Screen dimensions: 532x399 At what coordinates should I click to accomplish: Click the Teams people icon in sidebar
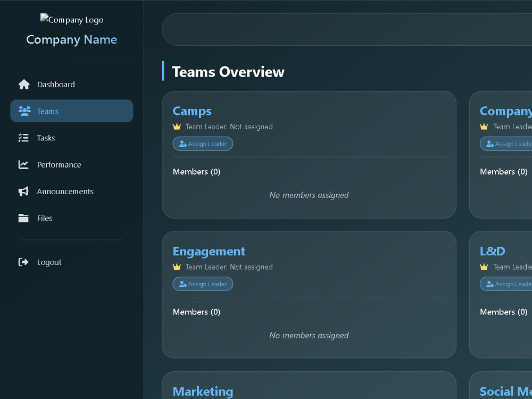click(24, 111)
